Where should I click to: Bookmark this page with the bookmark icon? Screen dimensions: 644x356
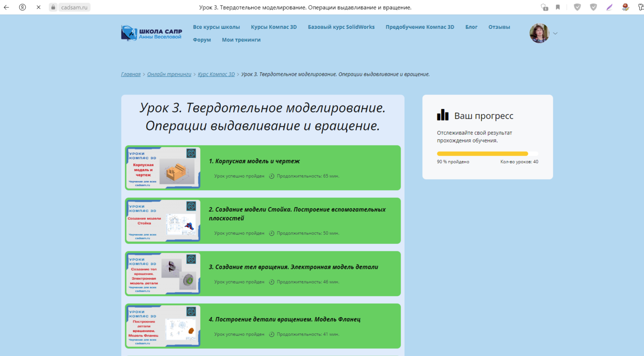point(558,7)
